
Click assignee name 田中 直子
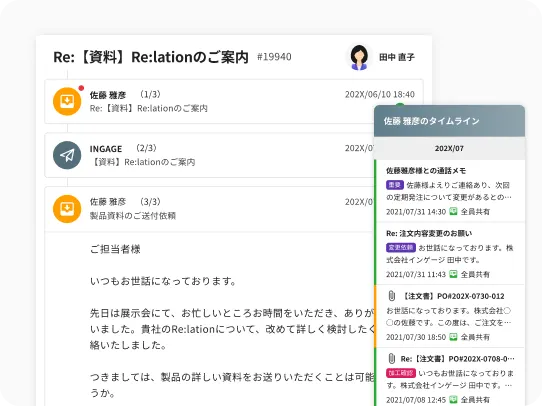pyautogui.click(x=397, y=57)
